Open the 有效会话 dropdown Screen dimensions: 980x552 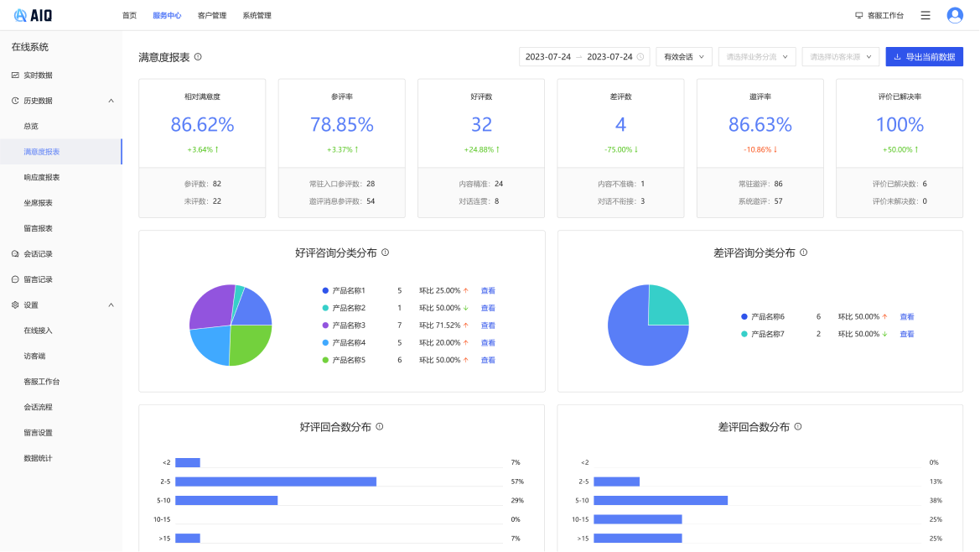click(x=684, y=57)
